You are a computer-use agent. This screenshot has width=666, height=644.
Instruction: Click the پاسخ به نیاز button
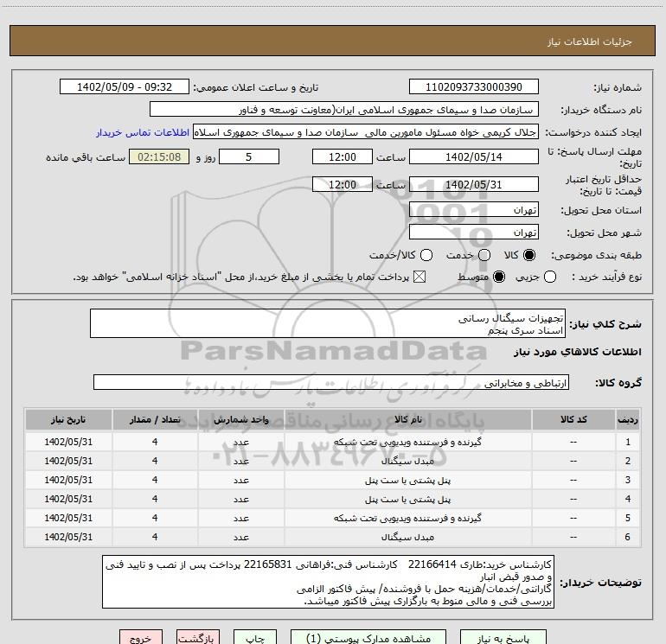[503, 638]
